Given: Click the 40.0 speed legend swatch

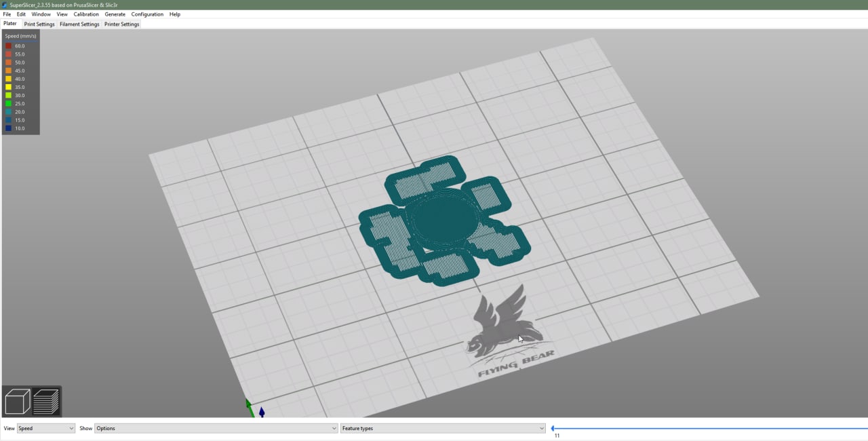Looking at the screenshot, I should tap(9, 79).
